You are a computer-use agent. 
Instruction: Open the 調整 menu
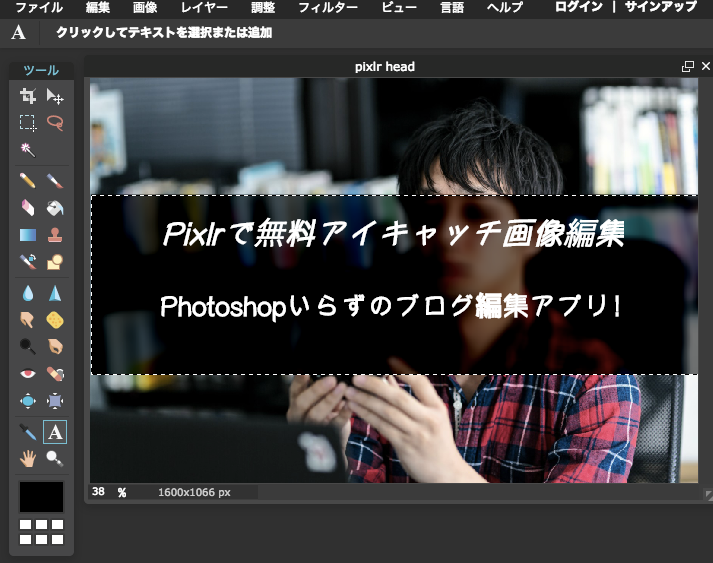click(x=263, y=7)
